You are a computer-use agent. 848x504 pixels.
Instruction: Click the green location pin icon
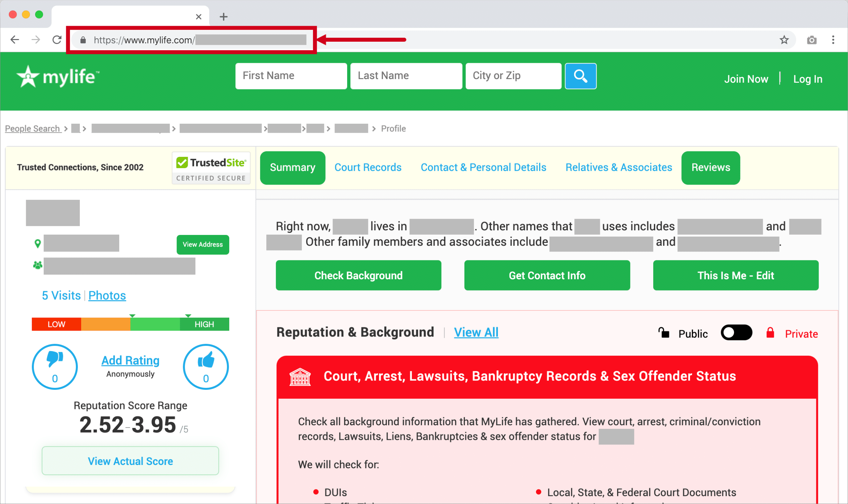(x=38, y=244)
